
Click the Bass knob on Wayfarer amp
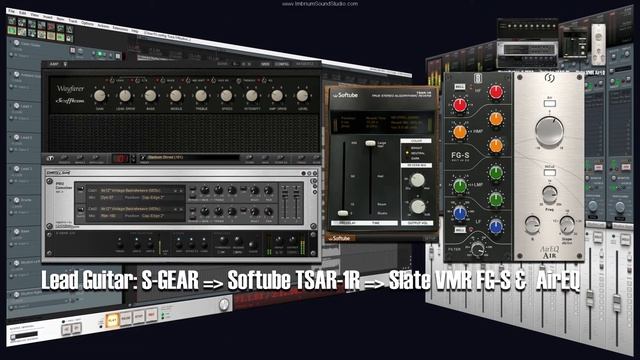tap(150, 96)
